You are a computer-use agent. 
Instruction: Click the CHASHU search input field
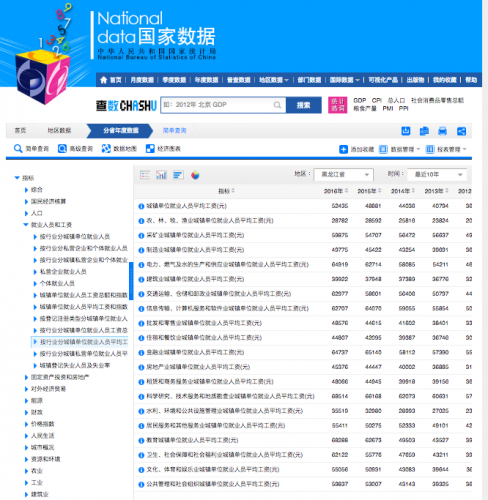coord(223,105)
